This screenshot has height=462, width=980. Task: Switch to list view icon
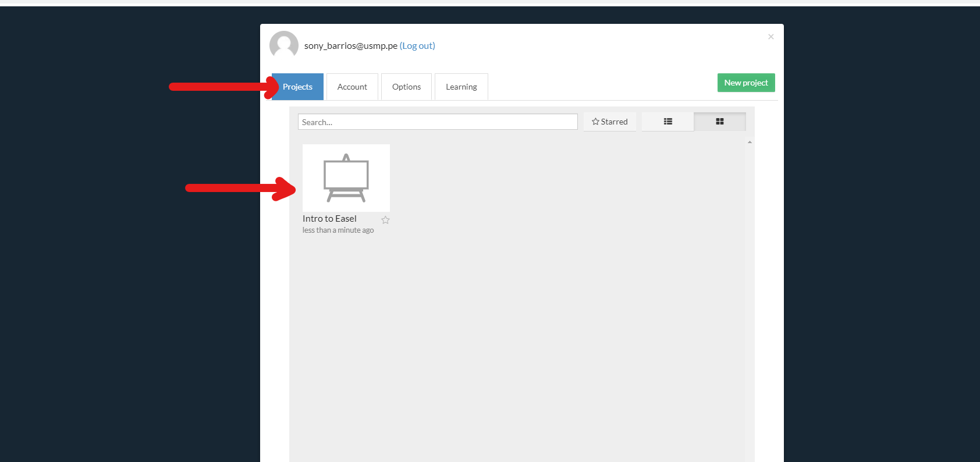pyautogui.click(x=668, y=122)
